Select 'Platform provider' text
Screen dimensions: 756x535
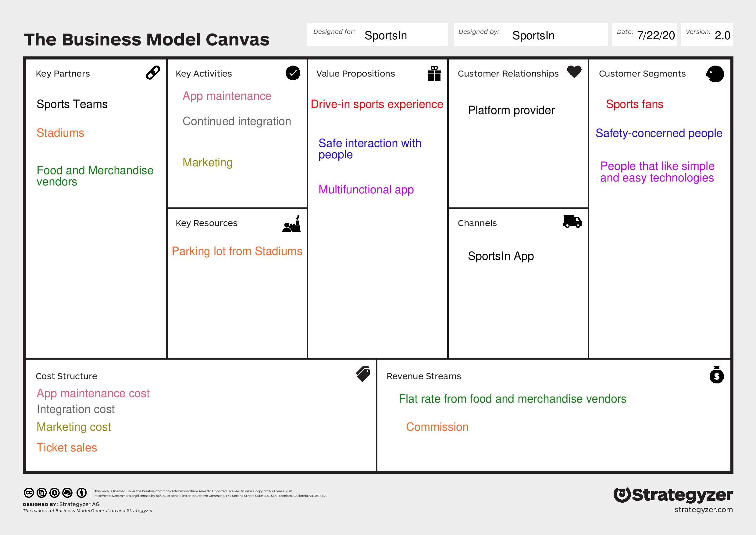tap(511, 110)
